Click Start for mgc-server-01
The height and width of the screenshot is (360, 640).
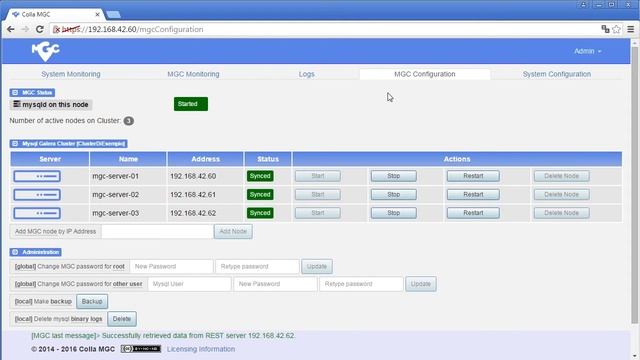click(x=318, y=176)
